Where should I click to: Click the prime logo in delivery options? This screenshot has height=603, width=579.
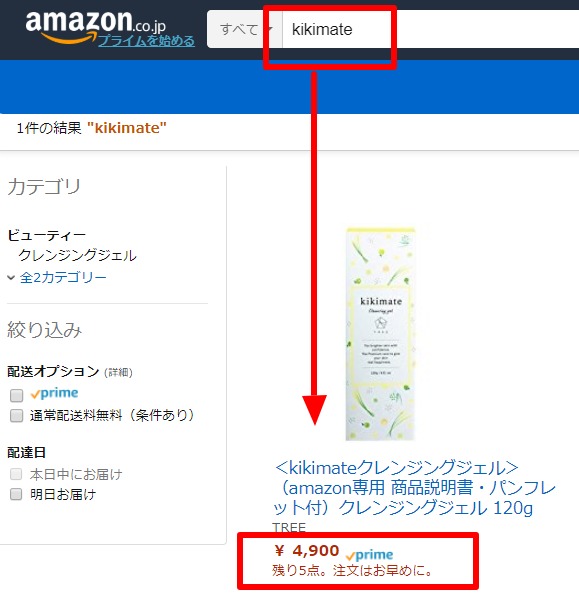click(x=54, y=393)
